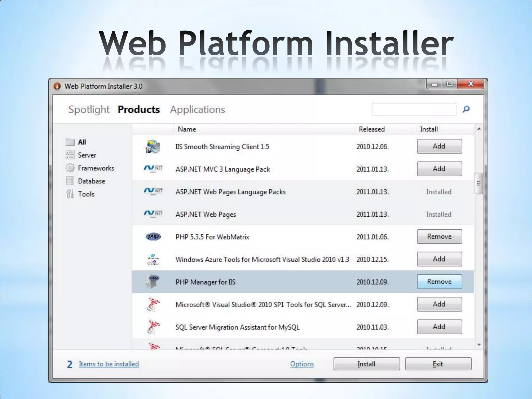Click the Tools wrench icon
The height and width of the screenshot is (399, 532).
pyautogui.click(x=70, y=194)
